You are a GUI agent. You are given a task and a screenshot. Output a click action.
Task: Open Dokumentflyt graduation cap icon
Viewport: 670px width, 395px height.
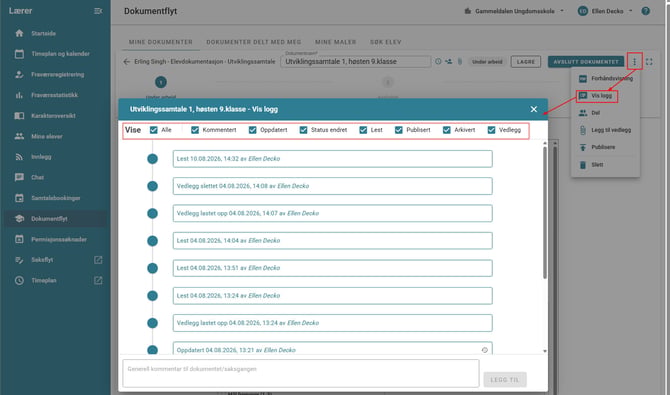click(x=19, y=218)
